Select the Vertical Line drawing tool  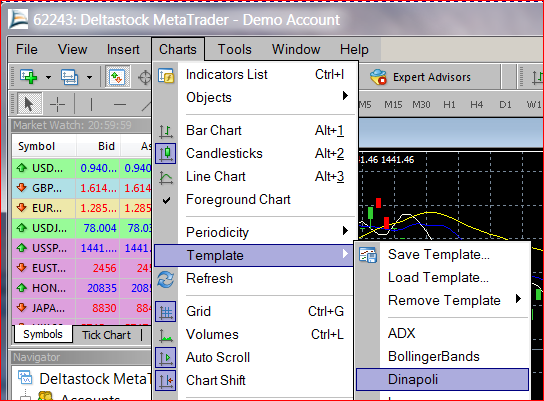pyautogui.click(x=91, y=104)
